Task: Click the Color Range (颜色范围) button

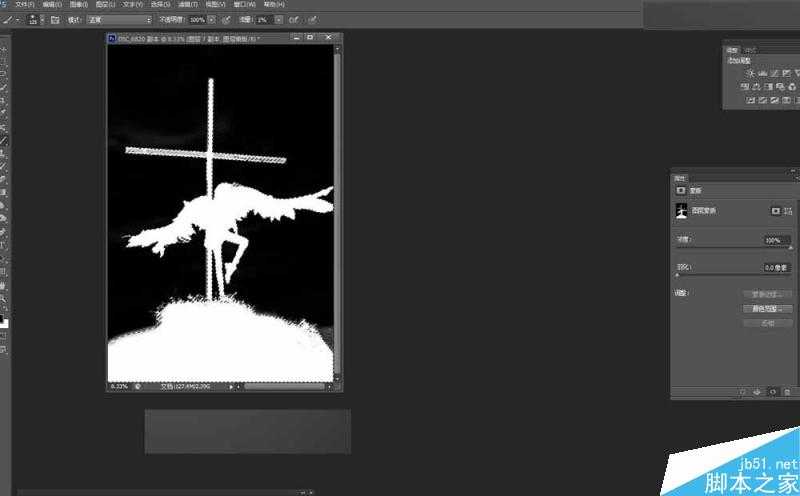Action: pos(767,309)
